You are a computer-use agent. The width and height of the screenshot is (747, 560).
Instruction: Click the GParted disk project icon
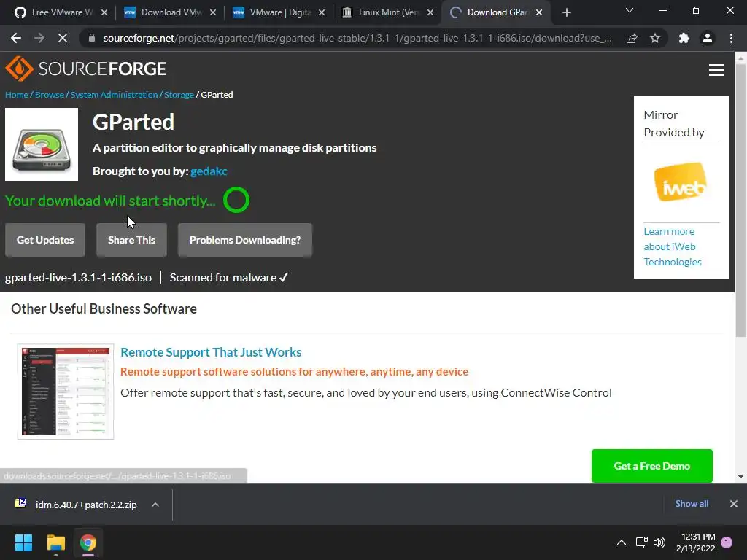(x=42, y=144)
